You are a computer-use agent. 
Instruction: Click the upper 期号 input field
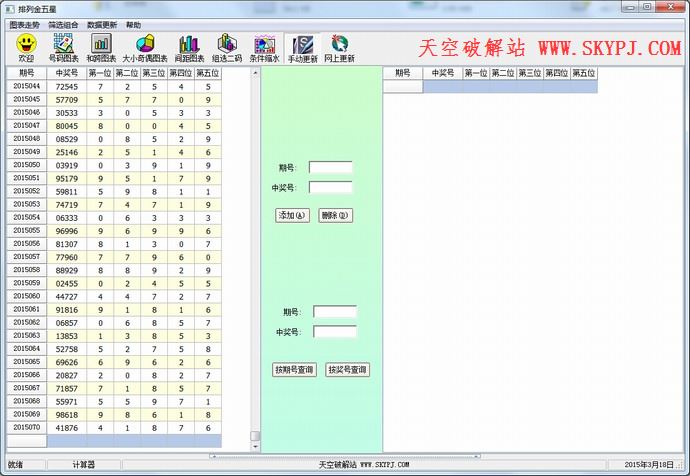click(x=330, y=167)
